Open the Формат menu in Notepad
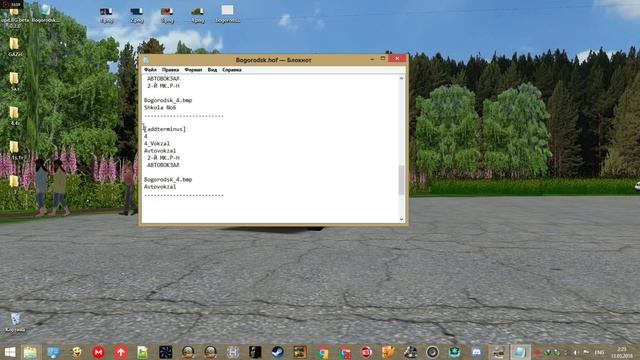This screenshot has width=640, height=360. pyautogui.click(x=193, y=70)
